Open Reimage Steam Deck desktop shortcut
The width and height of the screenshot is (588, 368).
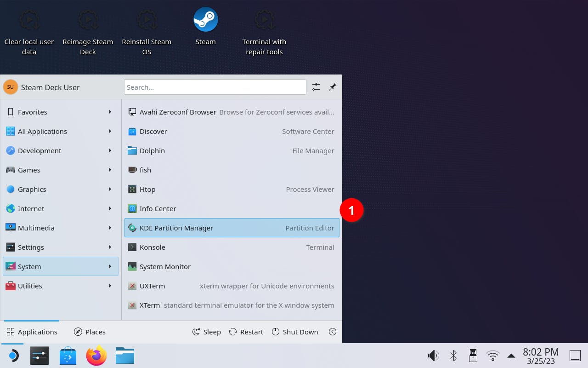click(88, 31)
